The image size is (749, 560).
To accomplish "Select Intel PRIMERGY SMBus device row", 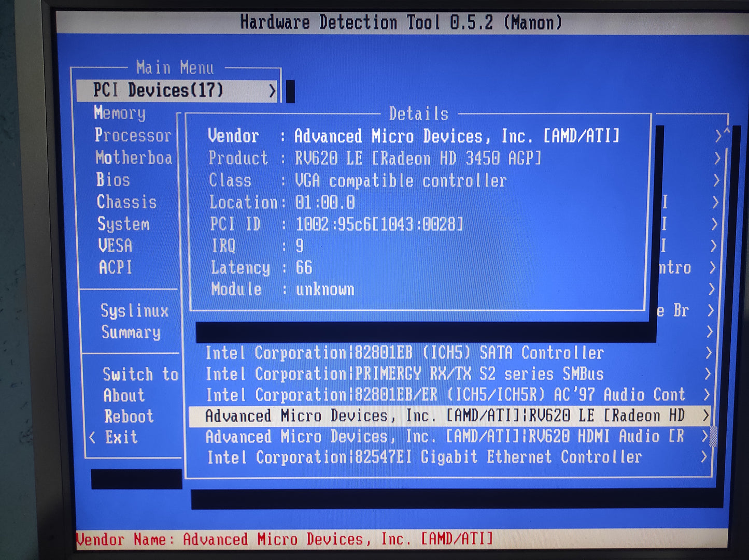I will click(404, 374).
